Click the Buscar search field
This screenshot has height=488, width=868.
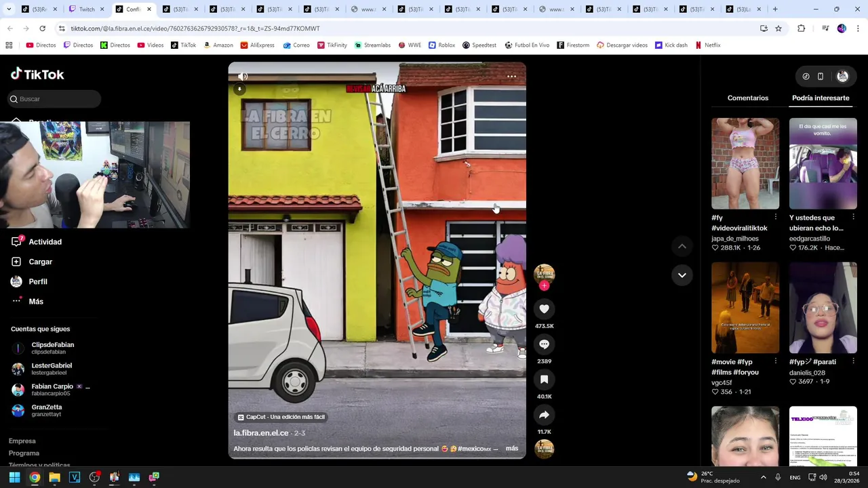coord(55,99)
